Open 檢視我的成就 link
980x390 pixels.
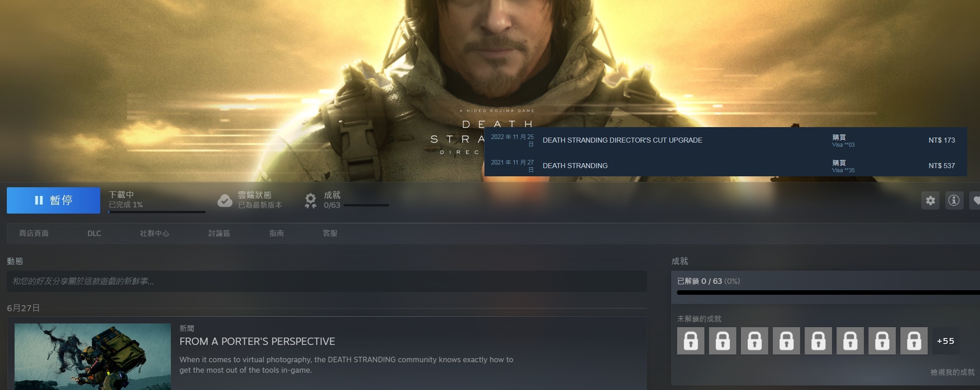coord(952,372)
